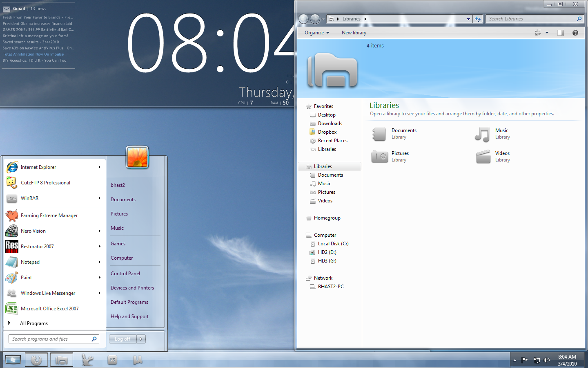588x368 pixels.
Task: Open Paint from the Start menu
Action: (53, 278)
